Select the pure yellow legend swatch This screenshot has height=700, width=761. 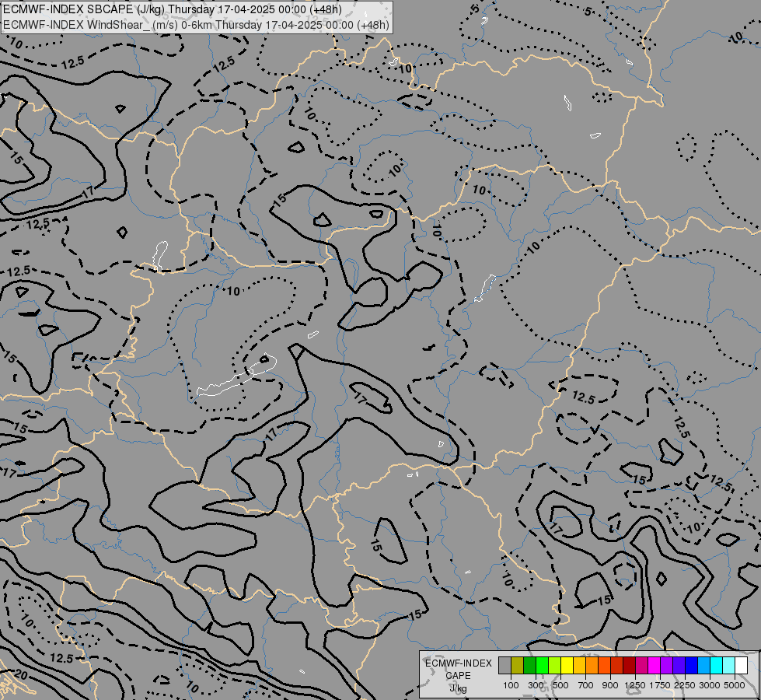[x=567, y=665]
